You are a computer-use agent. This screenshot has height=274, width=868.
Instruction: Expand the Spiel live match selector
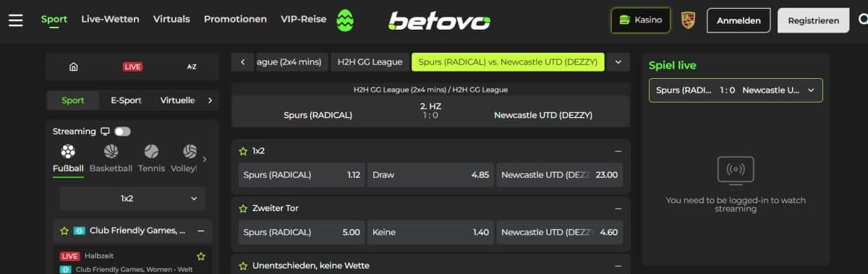coord(736,90)
